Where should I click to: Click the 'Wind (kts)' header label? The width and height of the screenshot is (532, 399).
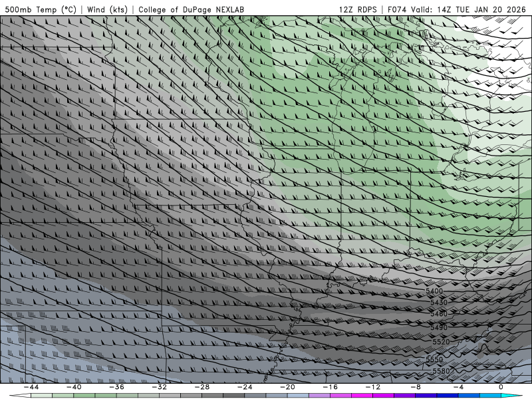(107, 9)
